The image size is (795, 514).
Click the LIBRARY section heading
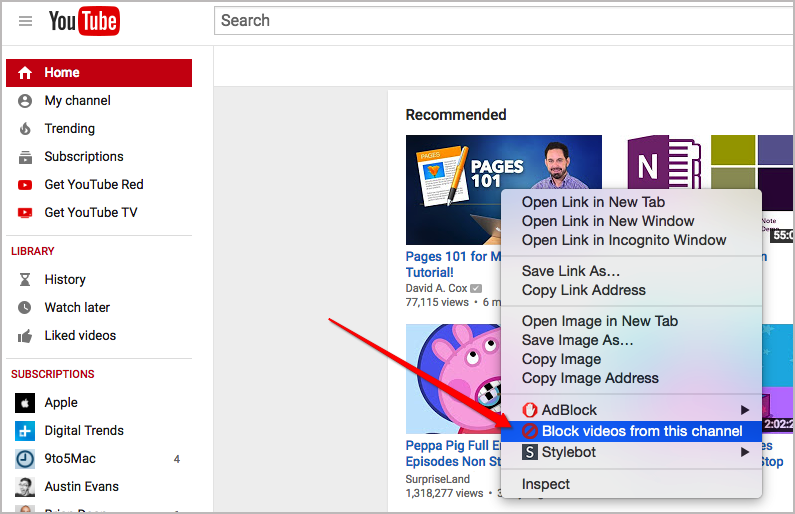pos(32,251)
